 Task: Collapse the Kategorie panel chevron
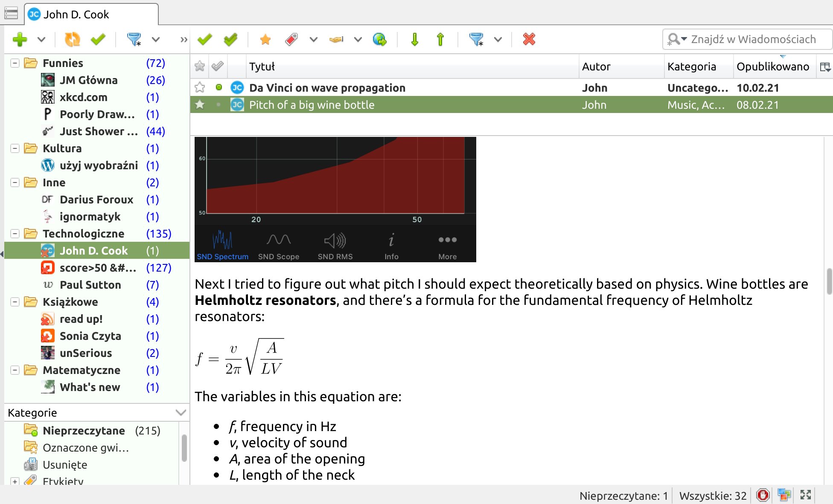181,412
